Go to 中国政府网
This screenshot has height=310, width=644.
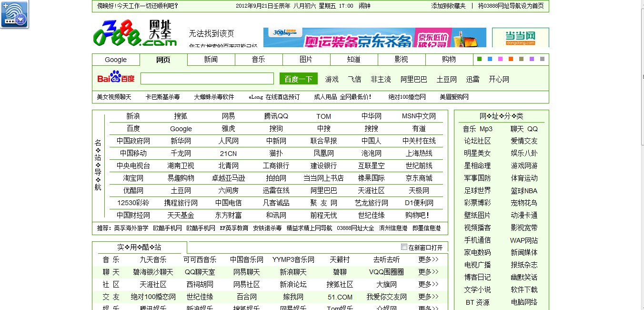coord(133,141)
